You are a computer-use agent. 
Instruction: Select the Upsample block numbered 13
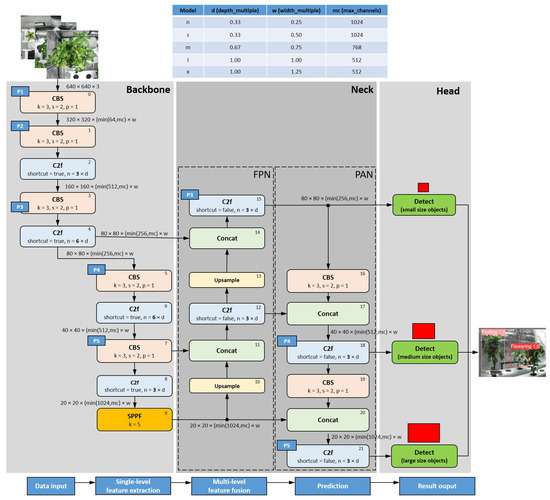tap(227, 280)
